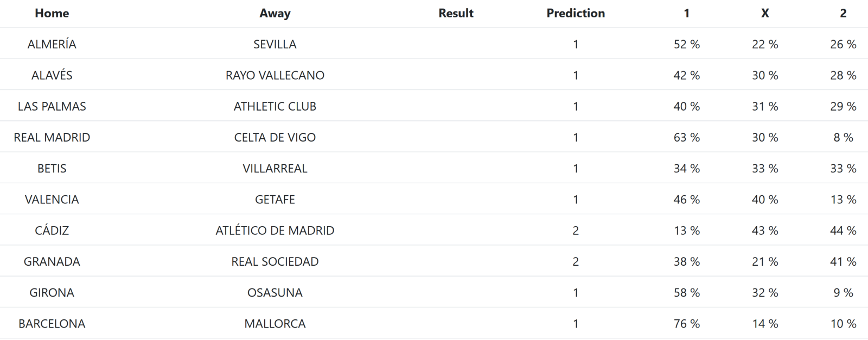Click the VILLARREAL away team cell

pyautogui.click(x=275, y=169)
